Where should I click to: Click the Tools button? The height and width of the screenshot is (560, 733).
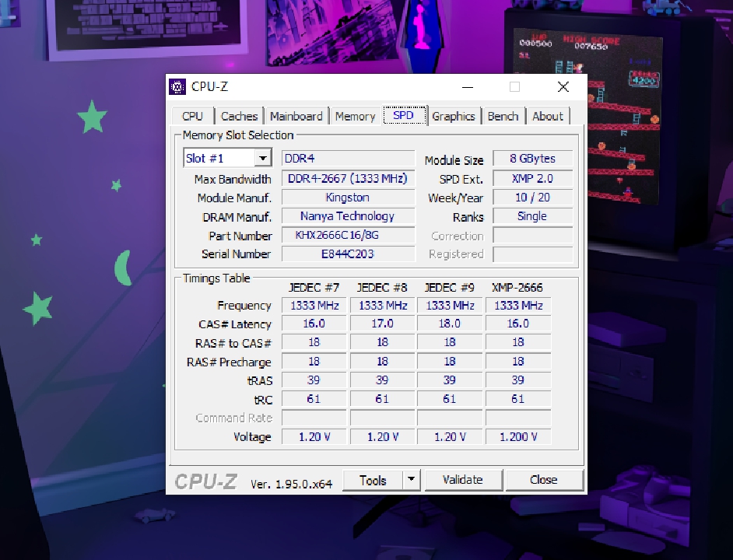(373, 480)
